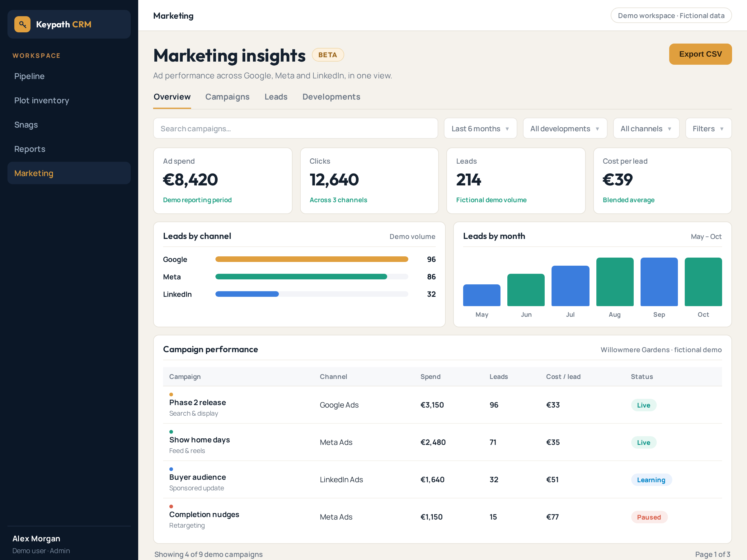Image resolution: width=747 pixels, height=560 pixels.
Task: Click the LinkedIn leads progress bar
Action: tap(311, 294)
